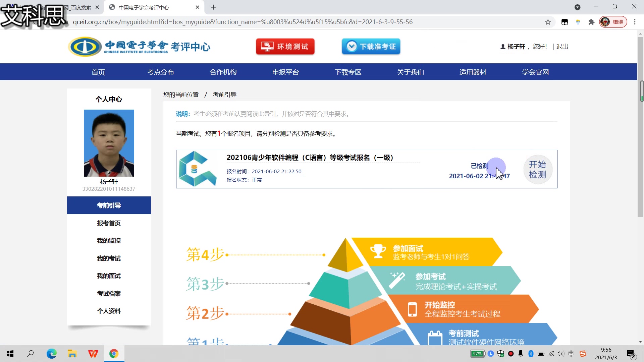This screenshot has width=644, height=362.
Task: Open the browser extensions puzzle icon
Action: pos(591,22)
